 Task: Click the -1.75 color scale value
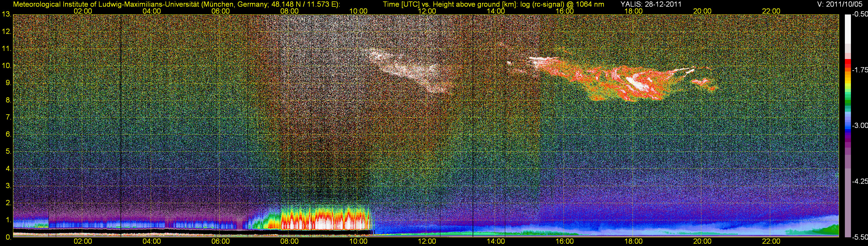(860, 70)
